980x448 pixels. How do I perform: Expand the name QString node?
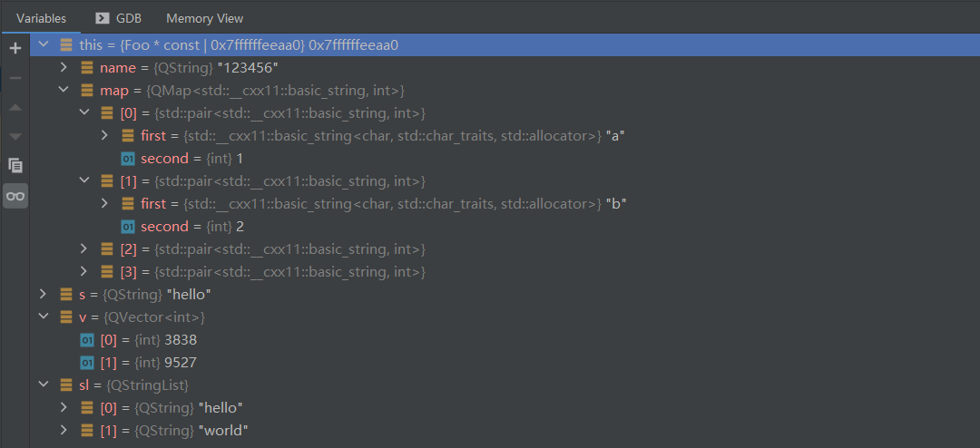[64, 67]
